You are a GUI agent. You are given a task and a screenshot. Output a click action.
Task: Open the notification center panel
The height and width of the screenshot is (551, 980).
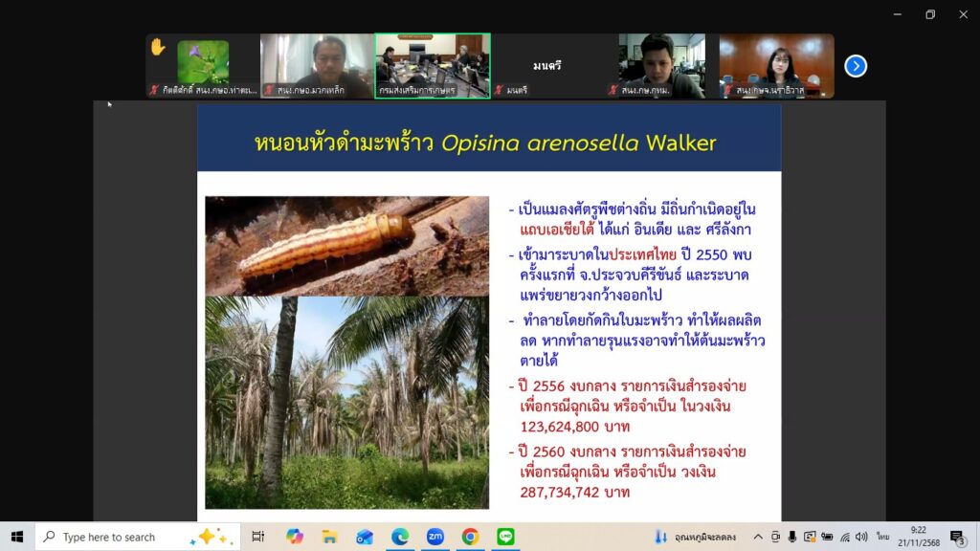pyautogui.click(x=957, y=537)
